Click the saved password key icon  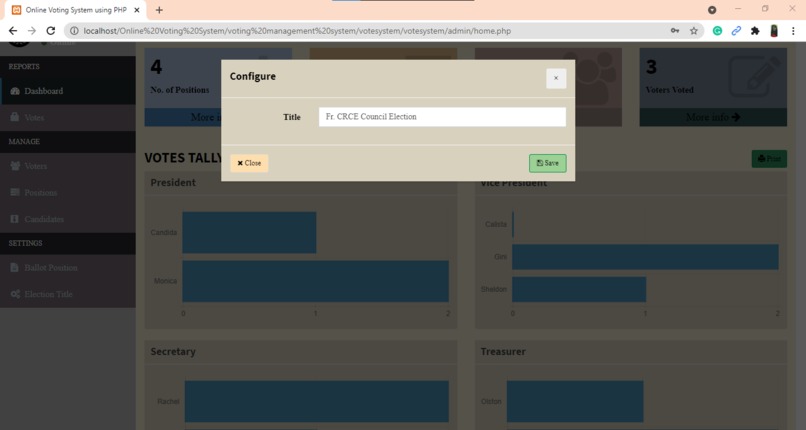click(675, 31)
